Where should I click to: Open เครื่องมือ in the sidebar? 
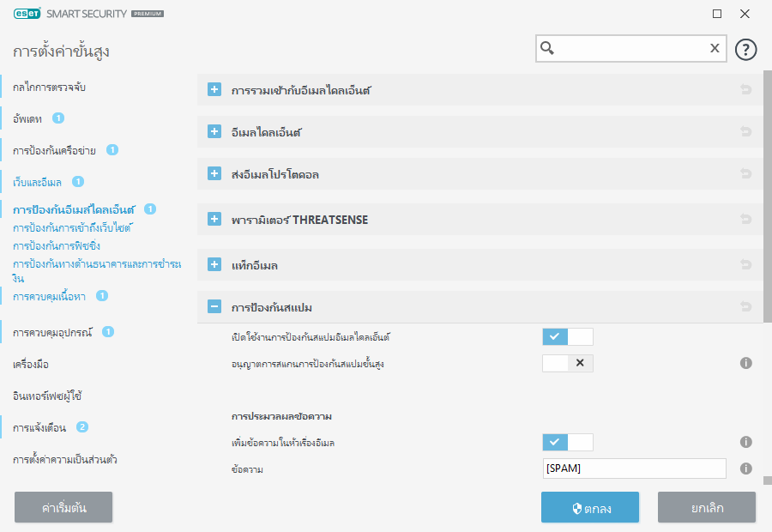pos(31,365)
